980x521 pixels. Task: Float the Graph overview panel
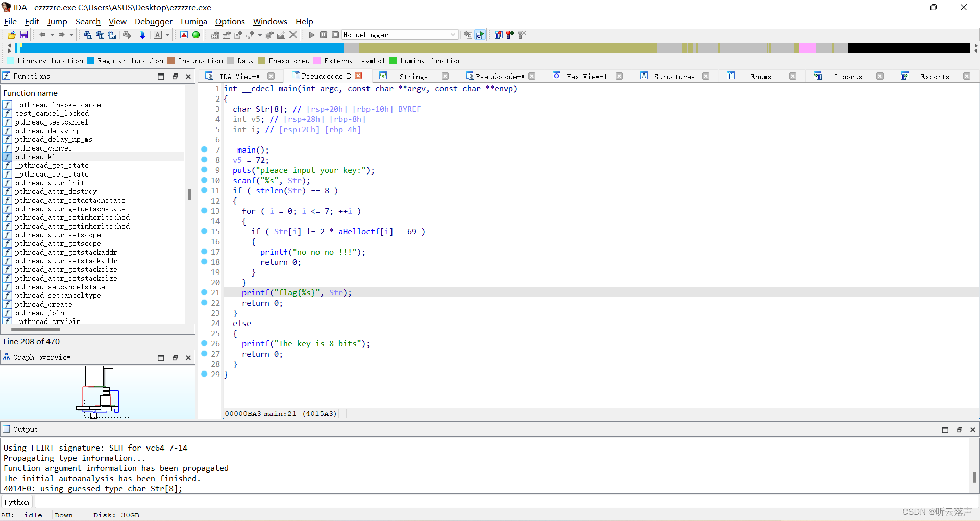[175, 357]
